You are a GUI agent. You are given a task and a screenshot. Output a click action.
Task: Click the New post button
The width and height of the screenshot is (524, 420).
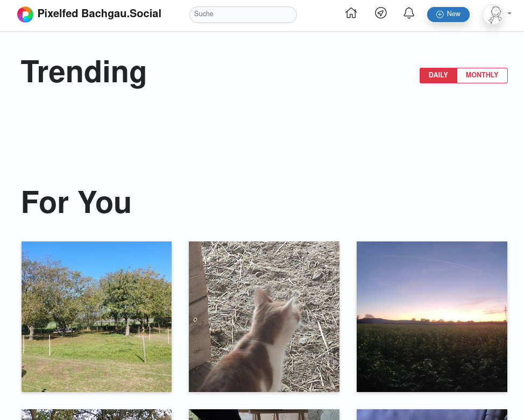tap(448, 15)
